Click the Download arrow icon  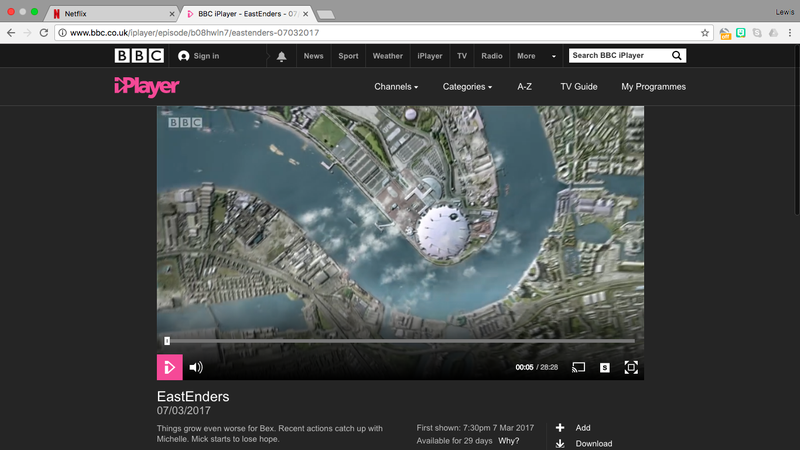pyautogui.click(x=560, y=443)
